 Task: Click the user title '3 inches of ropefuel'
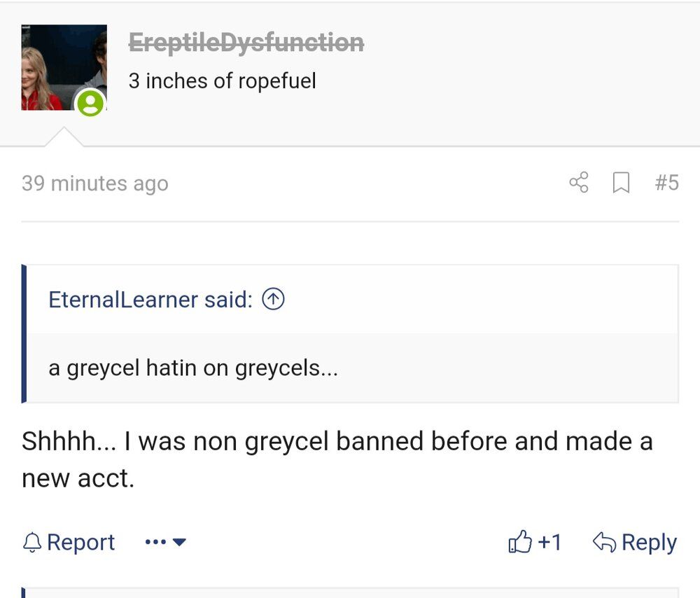click(223, 81)
